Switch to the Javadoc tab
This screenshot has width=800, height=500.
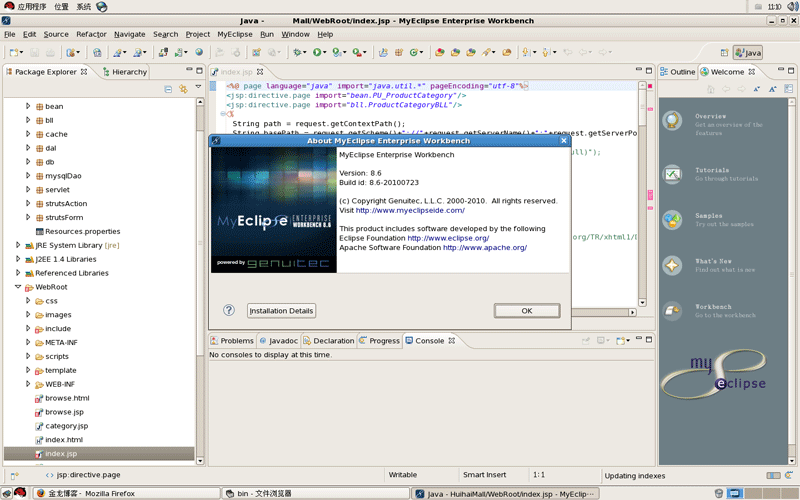[278, 341]
